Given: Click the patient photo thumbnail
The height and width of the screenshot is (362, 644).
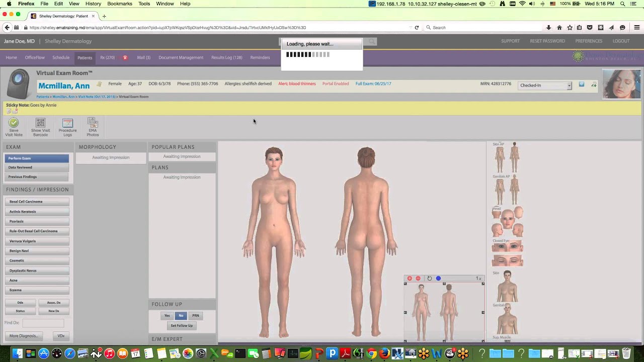Looking at the screenshot, I should (x=621, y=84).
